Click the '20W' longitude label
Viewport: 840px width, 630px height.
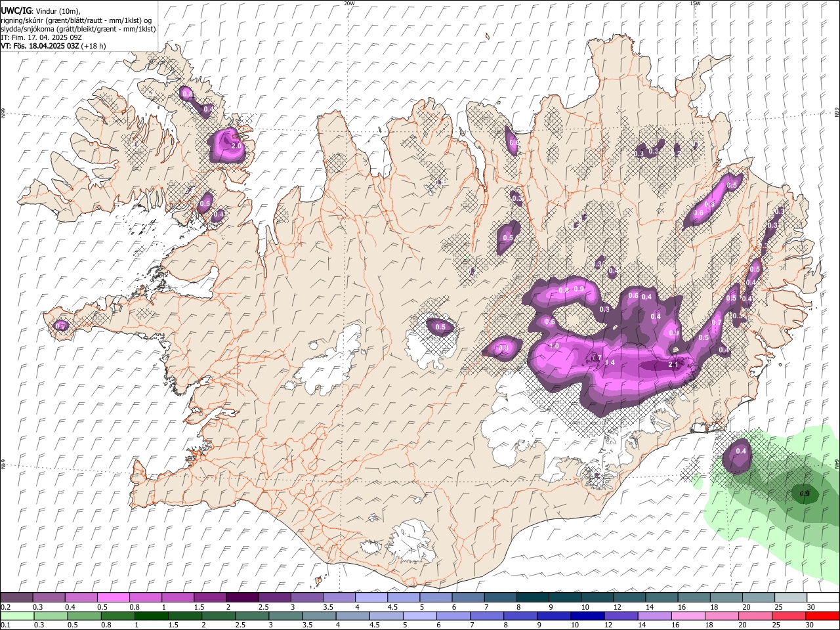tap(350, 3)
